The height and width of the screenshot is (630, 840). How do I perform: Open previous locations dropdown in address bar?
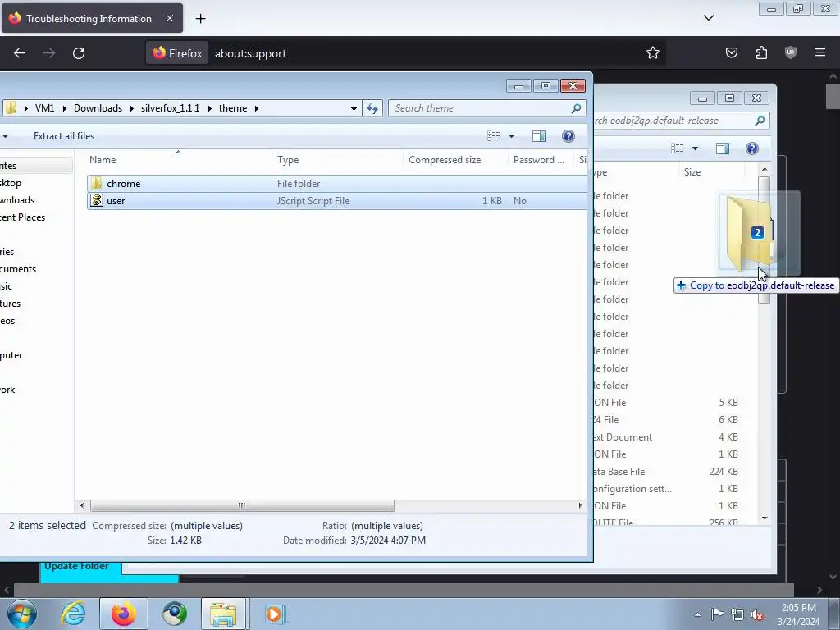tap(354, 109)
